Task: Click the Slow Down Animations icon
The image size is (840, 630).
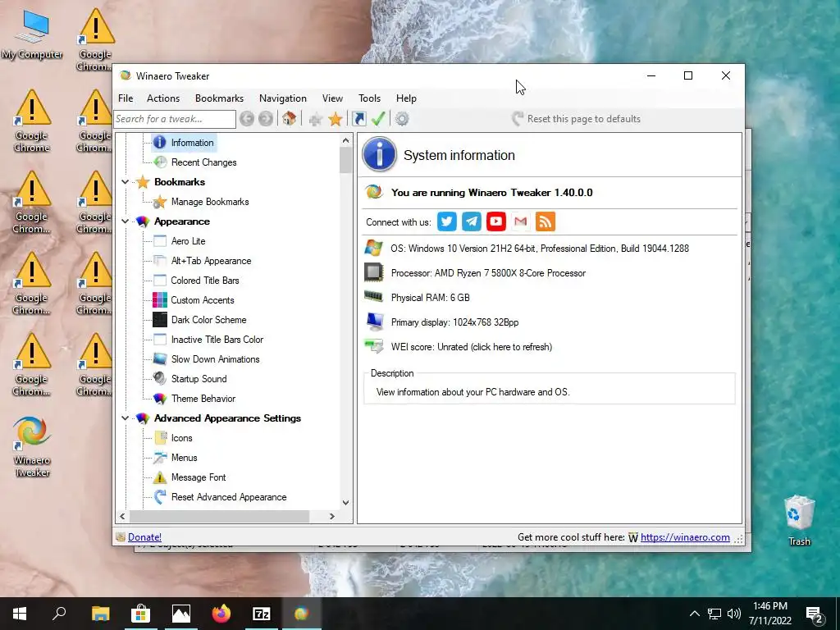Action: tap(160, 359)
